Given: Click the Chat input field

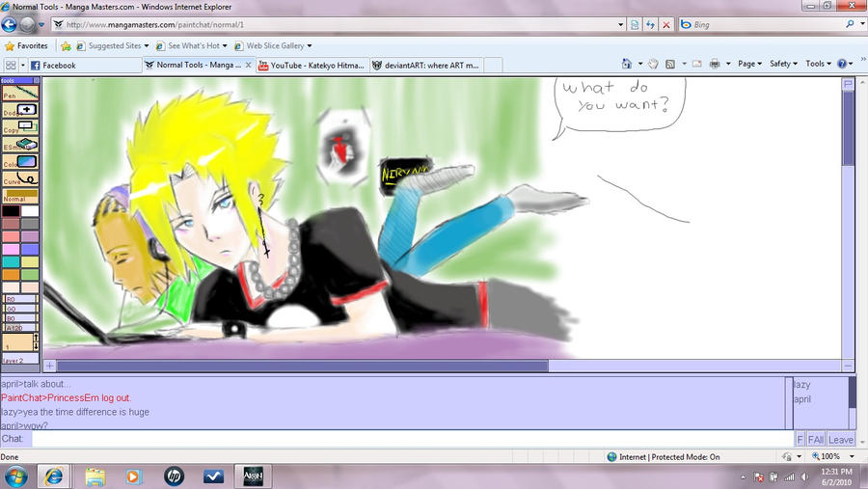Looking at the screenshot, I should click(x=413, y=439).
